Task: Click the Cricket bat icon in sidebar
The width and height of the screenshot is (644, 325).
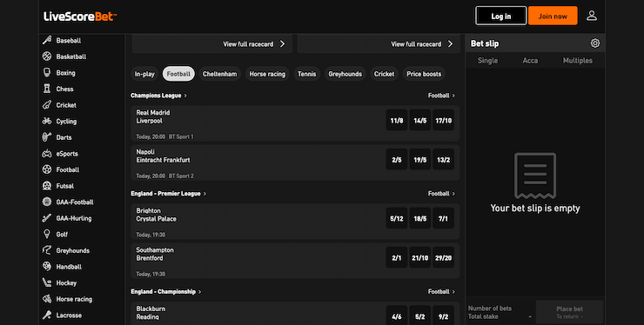Action: (x=47, y=104)
